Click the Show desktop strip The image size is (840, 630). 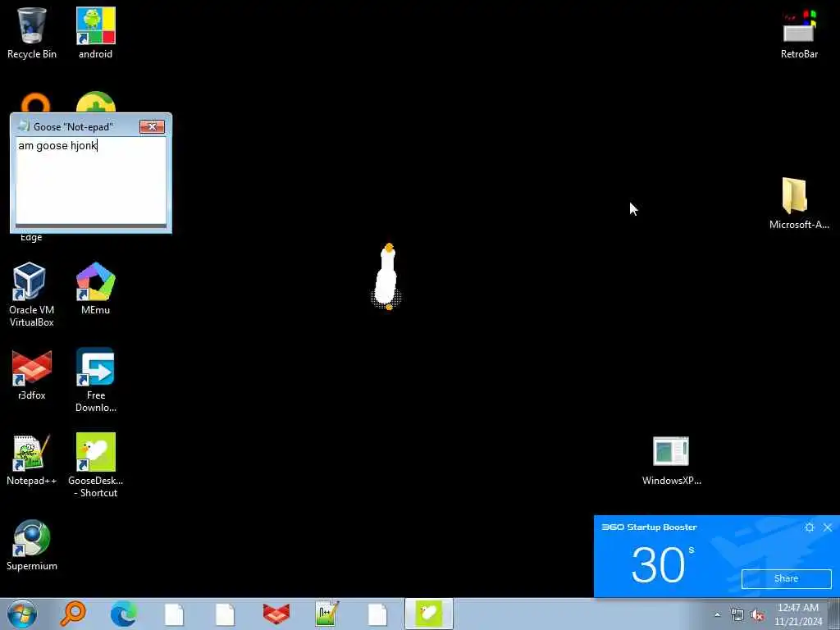pyautogui.click(x=834, y=614)
